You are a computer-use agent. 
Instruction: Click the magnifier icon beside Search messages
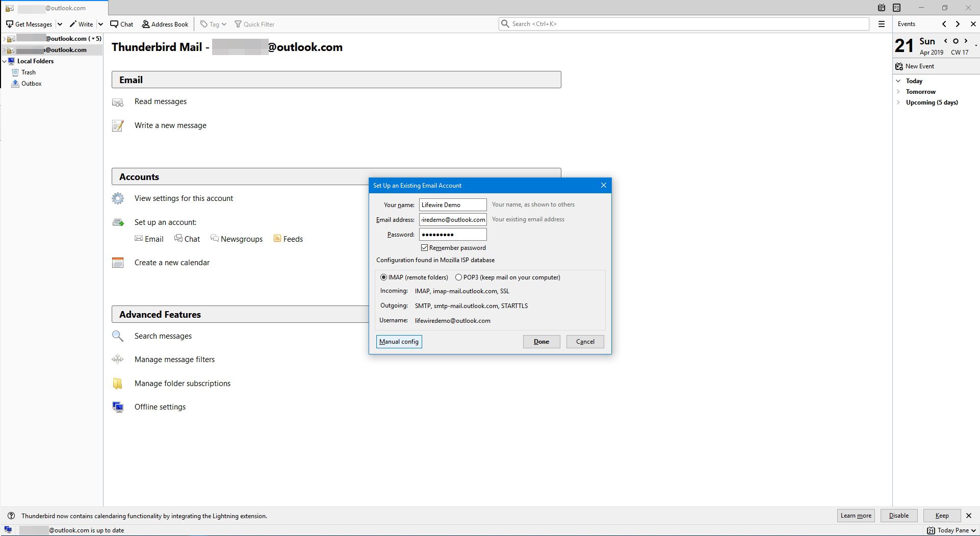tap(118, 336)
